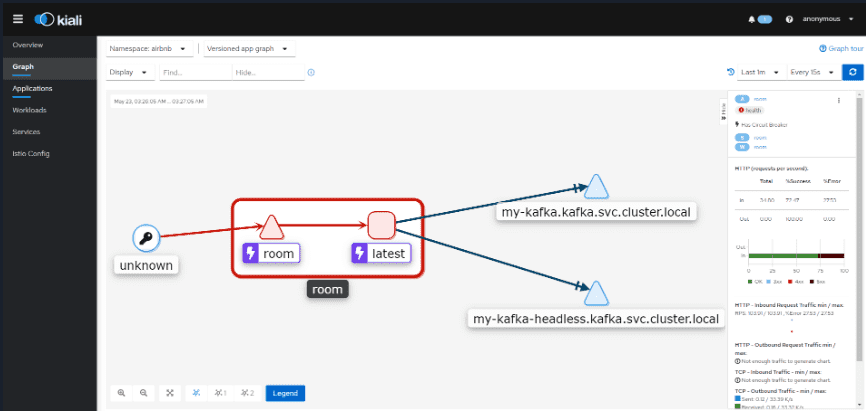Click into the Hide... input field
866x411 pixels.
pyautogui.click(x=268, y=72)
